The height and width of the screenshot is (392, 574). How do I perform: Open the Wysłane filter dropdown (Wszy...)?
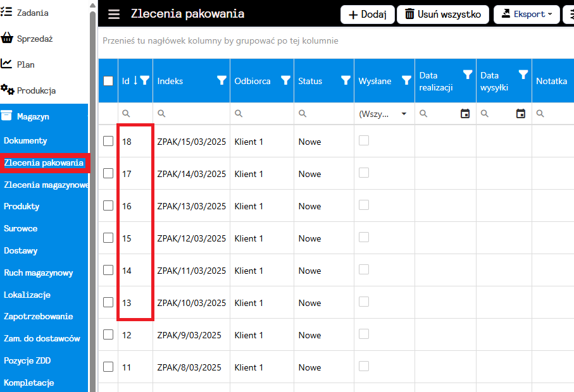pyautogui.click(x=384, y=114)
